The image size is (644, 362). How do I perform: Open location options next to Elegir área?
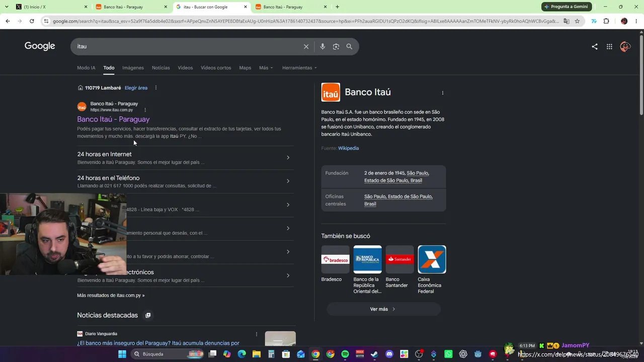tap(156, 88)
